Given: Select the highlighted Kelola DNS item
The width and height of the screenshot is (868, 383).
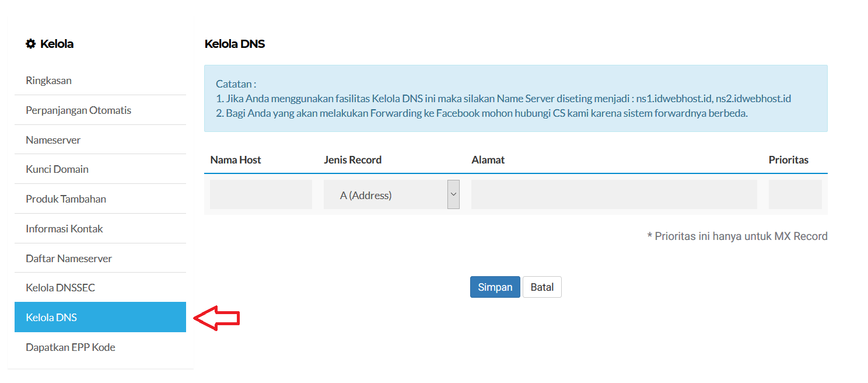Looking at the screenshot, I should pos(51,316).
